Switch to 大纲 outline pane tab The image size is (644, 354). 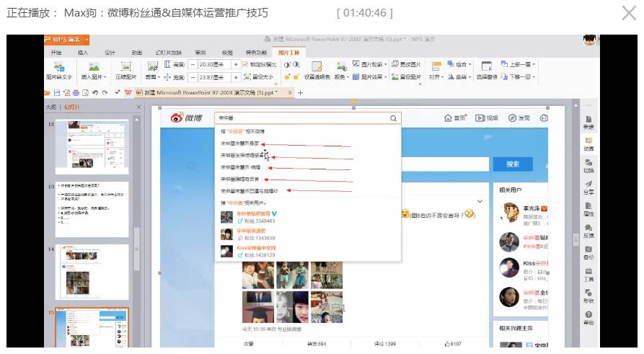(x=51, y=107)
